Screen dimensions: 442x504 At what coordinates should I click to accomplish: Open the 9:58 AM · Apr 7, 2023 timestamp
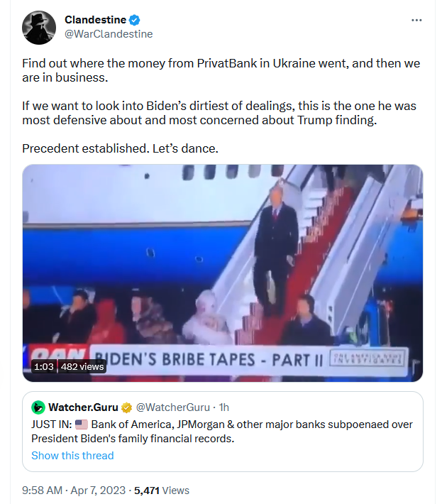[74, 491]
